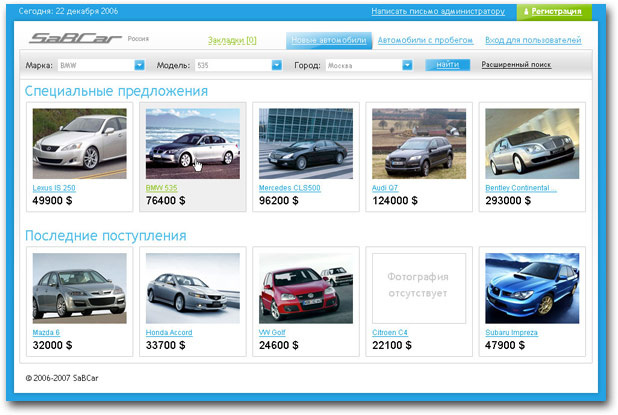Image resolution: width=618 pixels, height=415 pixels.
Task: Expand the Город dropdown arrow
Action: coord(408,65)
